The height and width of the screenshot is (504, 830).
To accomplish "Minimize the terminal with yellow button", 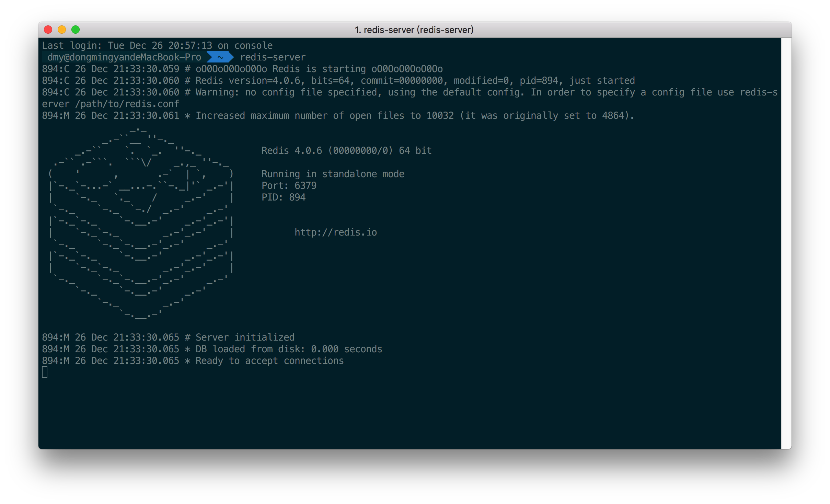I will 62,30.
